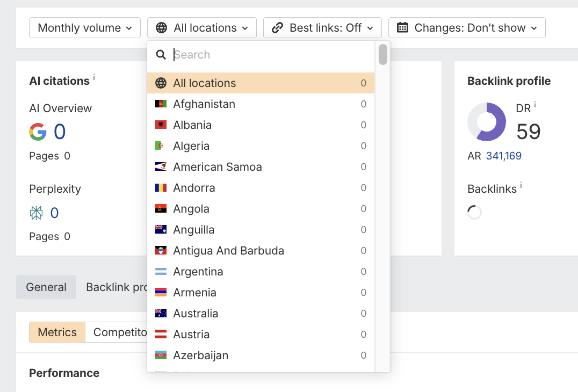Click the globe icon beside All locations row
This screenshot has width=578, height=392.
click(x=161, y=83)
